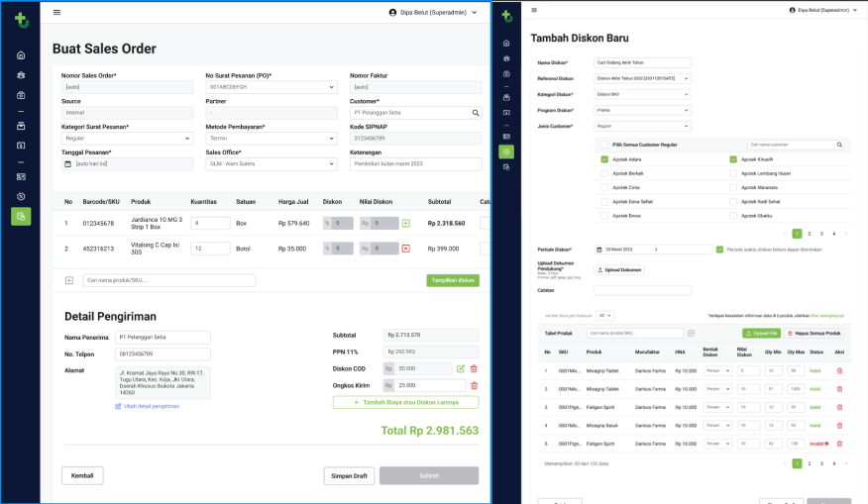Click Kuantitas field for Jardiance row
The width and height of the screenshot is (868, 504).
tap(210, 224)
